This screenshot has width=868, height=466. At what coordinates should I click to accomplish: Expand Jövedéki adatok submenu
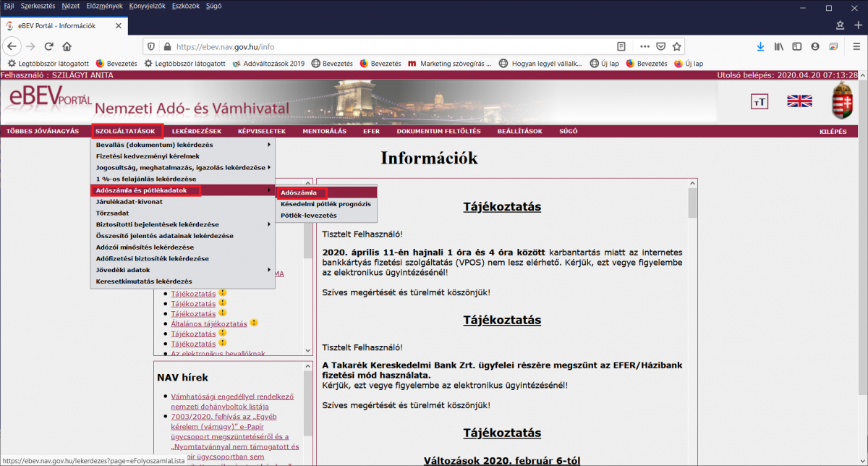182,270
